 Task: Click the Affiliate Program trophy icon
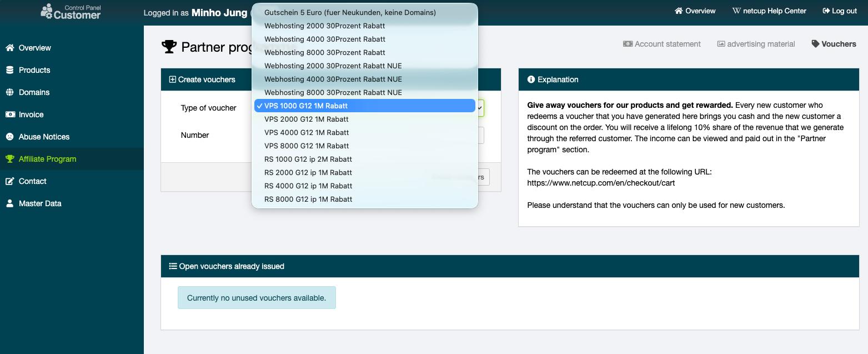(10, 159)
